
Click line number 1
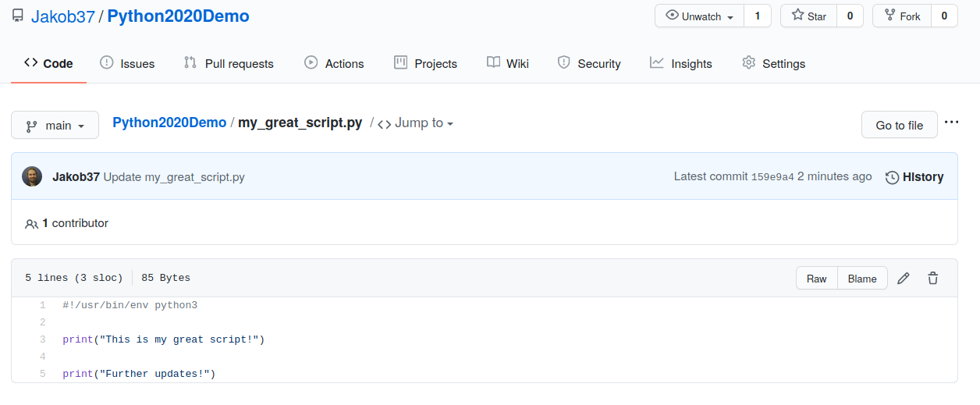[x=43, y=305]
